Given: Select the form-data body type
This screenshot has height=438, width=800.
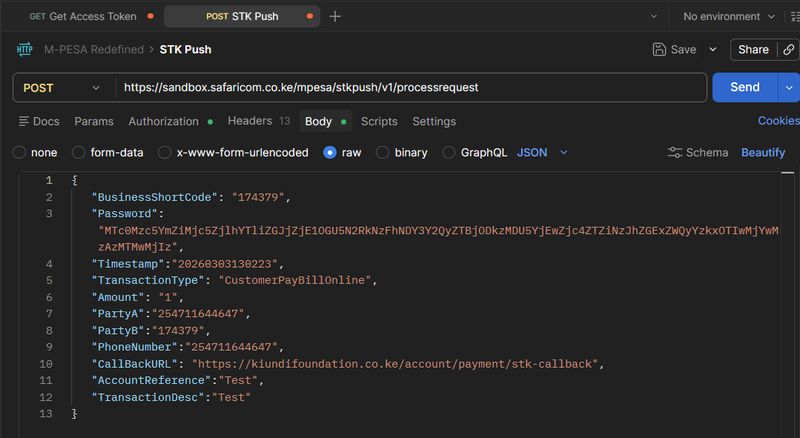Looking at the screenshot, I should pos(79,153).
